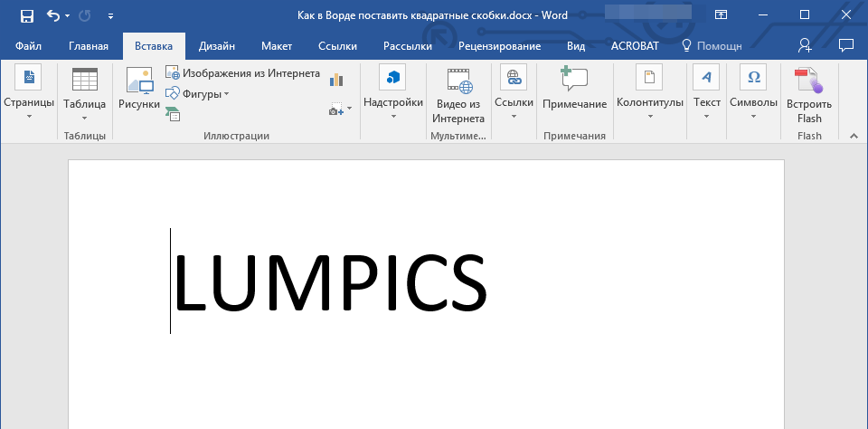Click the Undo arrow icon
This screenshot has height=429, width=868.
[x=53, y=15]
